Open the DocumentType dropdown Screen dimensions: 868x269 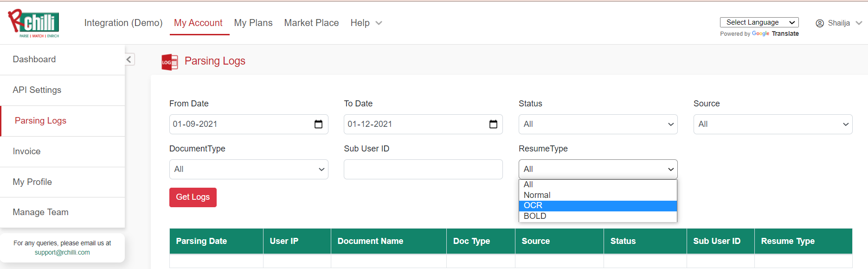pyautogui.click(x=249, y=169)
